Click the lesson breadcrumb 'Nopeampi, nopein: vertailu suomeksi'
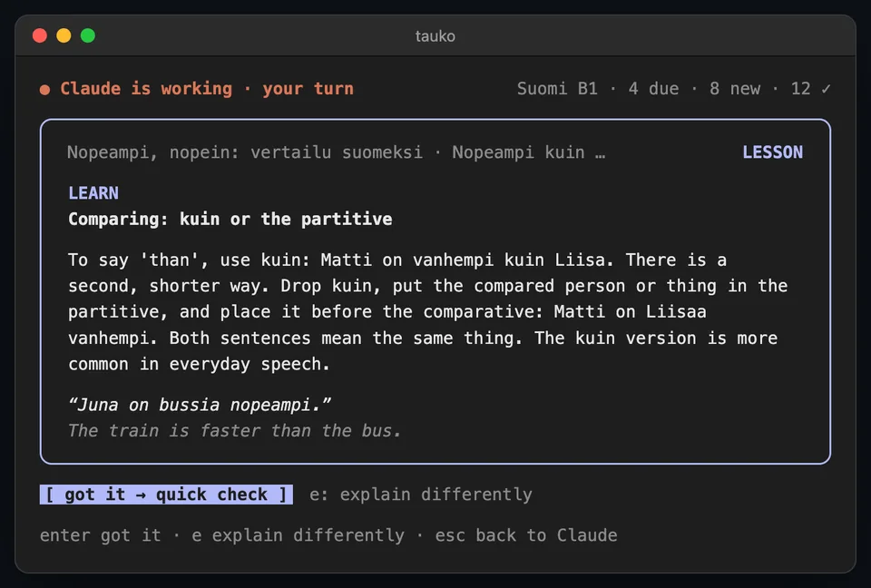This screenshot has width=871, height=588. 244,152
